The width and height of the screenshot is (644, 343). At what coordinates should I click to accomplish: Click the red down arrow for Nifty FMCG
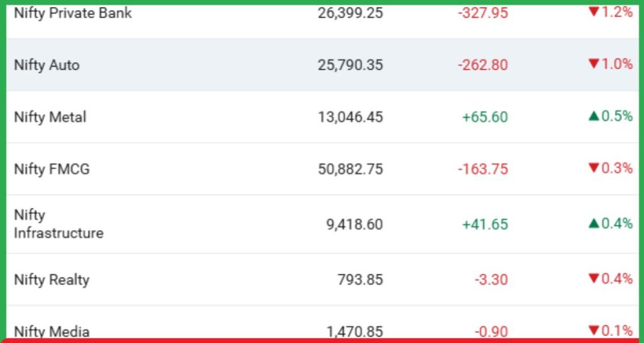[x=594, y=168]
